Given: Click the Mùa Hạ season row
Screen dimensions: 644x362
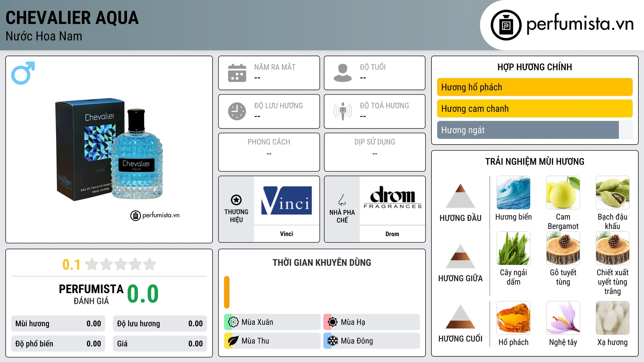Looking at the screenshot, I should pos(372,322).
